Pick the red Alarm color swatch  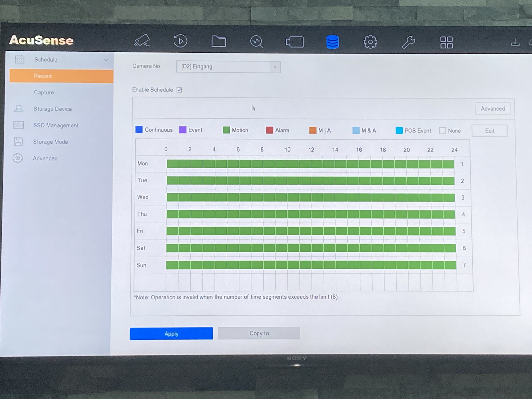pos(269,130)
